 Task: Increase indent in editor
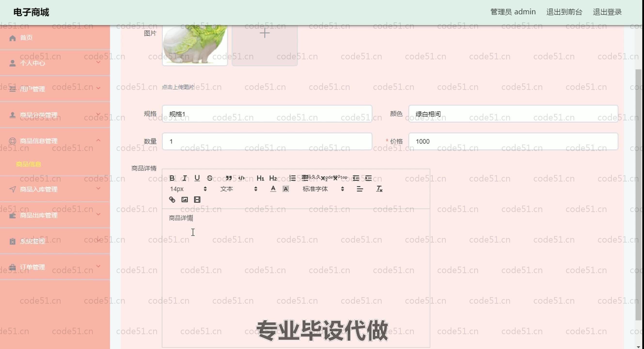click(x=368, y=178)
